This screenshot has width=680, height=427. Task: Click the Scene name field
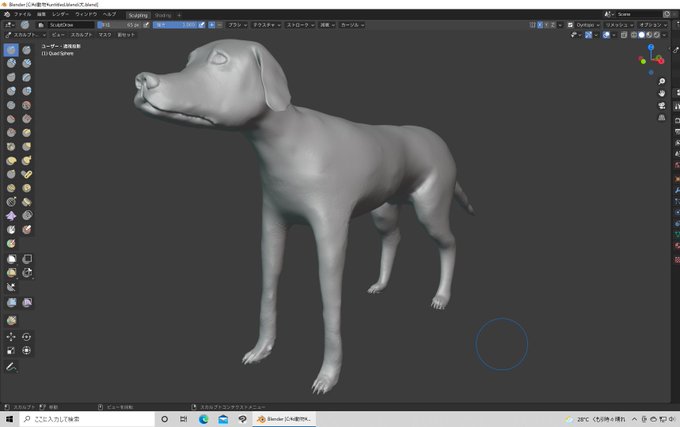click(639, 14)
